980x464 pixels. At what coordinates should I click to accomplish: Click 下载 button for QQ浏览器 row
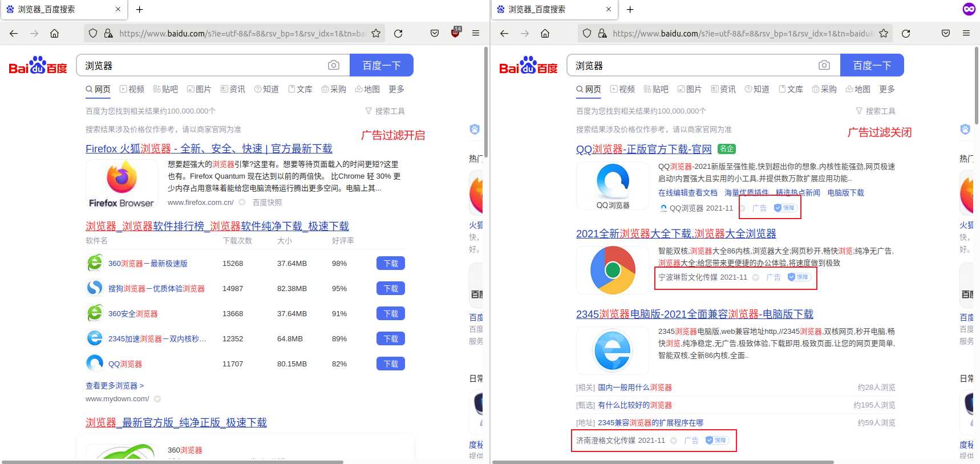(x=391, y=364)
